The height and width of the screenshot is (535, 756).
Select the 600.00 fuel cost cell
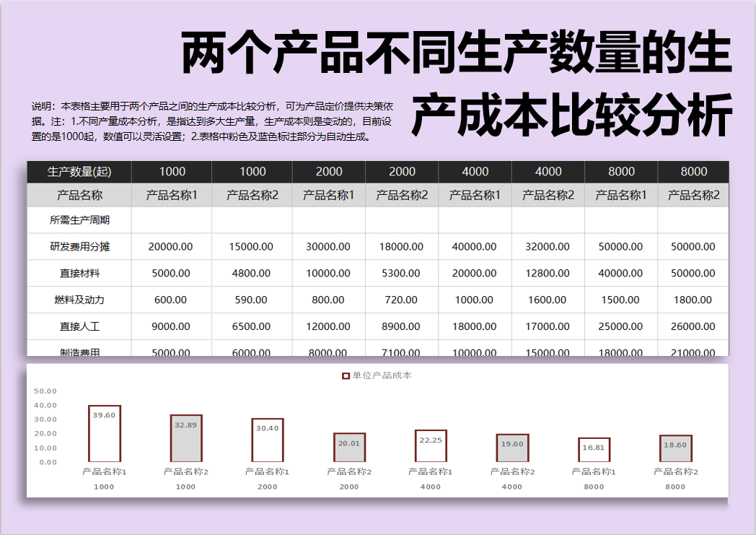pos(171,300)
